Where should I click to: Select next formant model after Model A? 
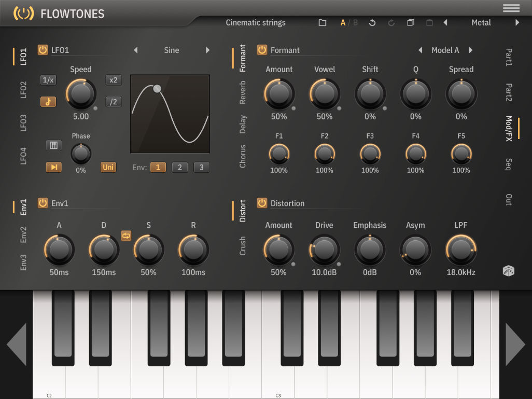point(471,50)
